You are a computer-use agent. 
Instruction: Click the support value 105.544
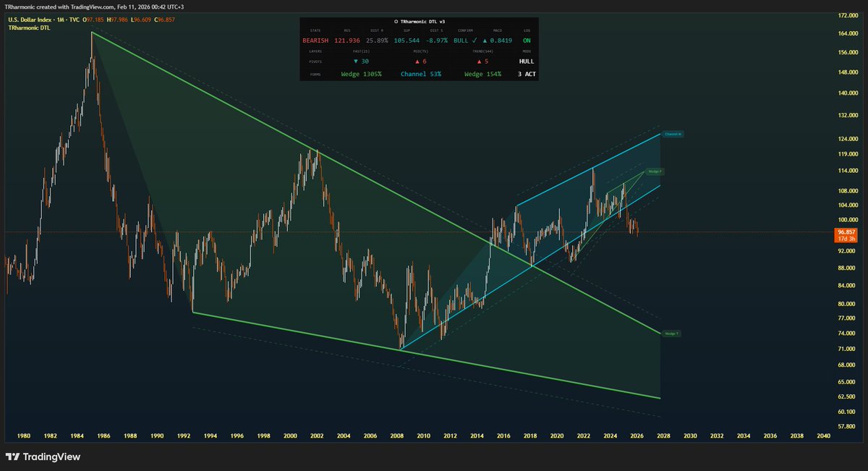[407, 41]
